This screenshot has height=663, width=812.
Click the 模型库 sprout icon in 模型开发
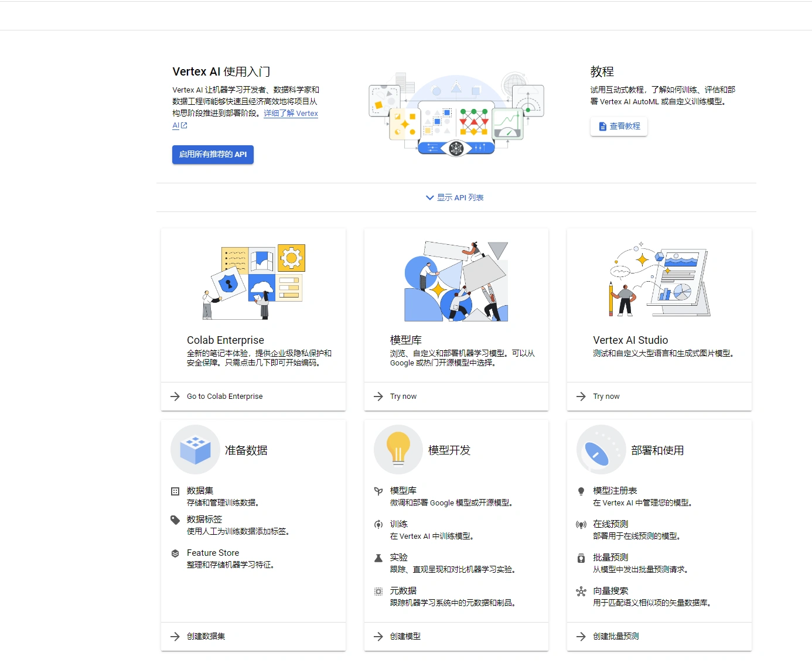(x=378, y=491)
